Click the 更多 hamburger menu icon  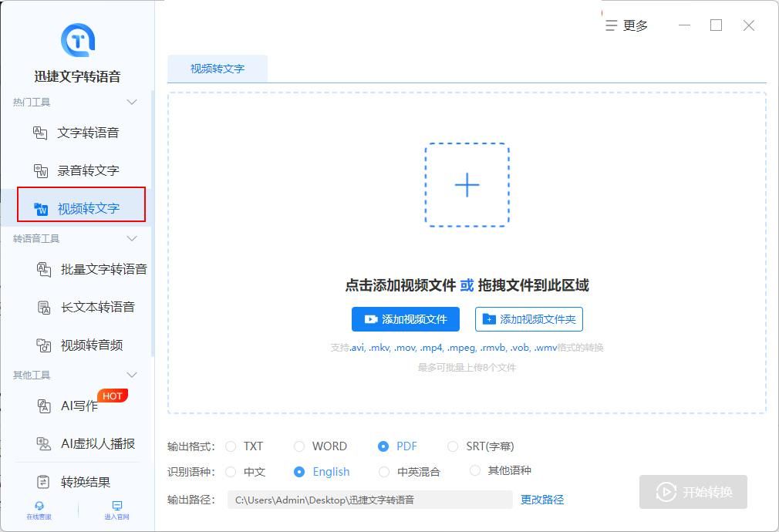pyautogui.click(x=611, y=25)
